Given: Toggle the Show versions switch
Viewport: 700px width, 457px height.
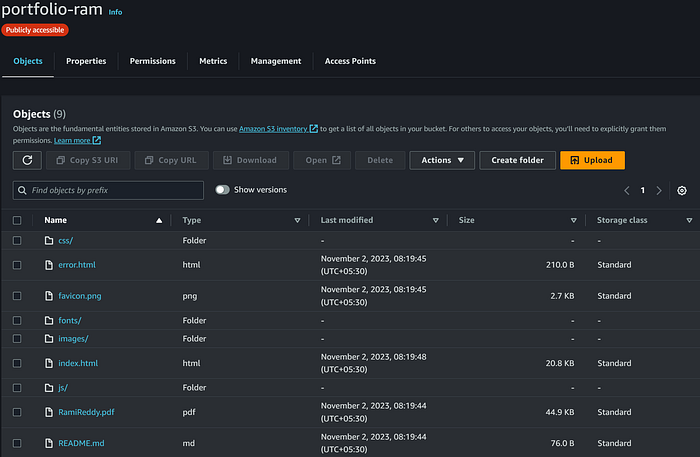Looking at the screenshot, I should [222, 190].
